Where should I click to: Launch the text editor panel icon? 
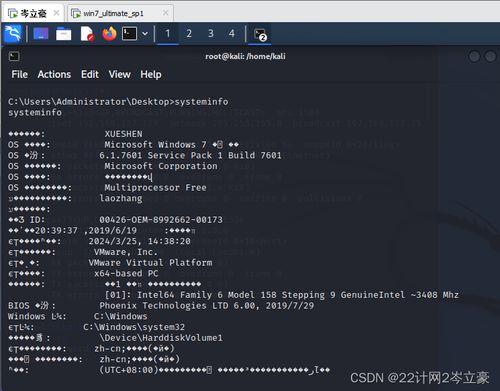pyautogui.click(x=87, y=34)
